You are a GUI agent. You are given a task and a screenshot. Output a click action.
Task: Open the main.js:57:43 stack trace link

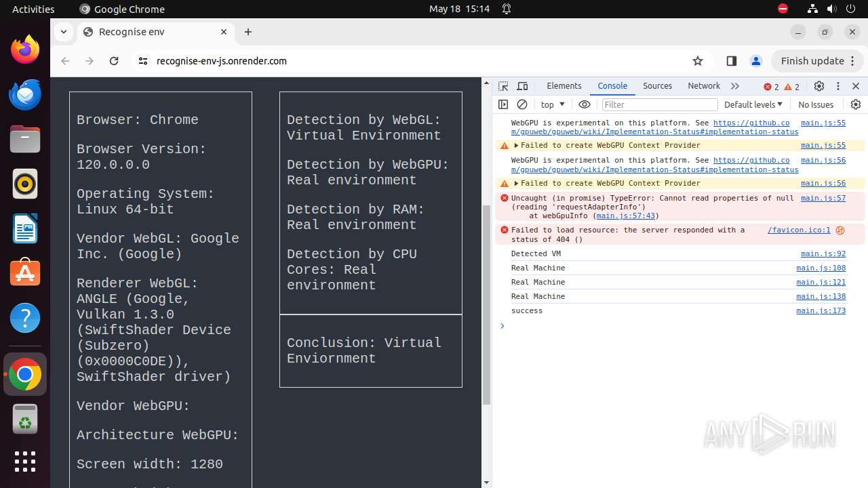click(625, 216)
